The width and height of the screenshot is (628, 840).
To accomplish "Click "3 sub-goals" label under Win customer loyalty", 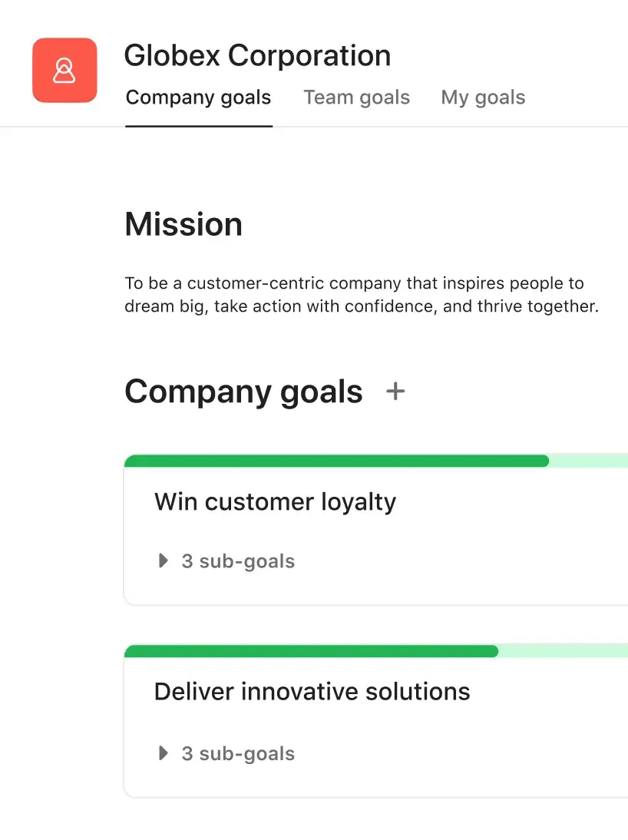I will pyautogui.click(x=238, y=561).
